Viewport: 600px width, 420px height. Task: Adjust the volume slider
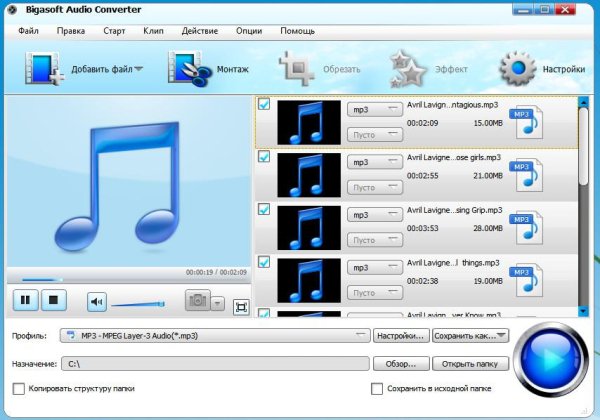(138, 304)
